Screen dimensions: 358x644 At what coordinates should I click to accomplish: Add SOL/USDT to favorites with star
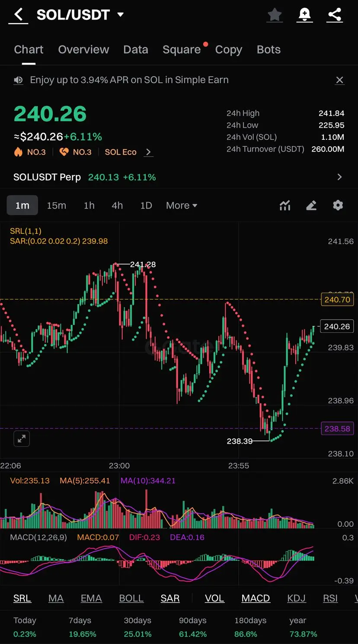coord(275,15)
